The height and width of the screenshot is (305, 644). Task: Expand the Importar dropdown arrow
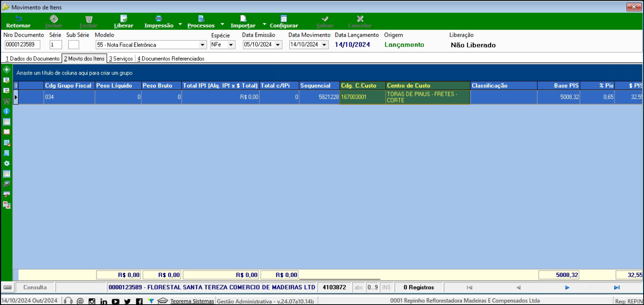(265, 24)
